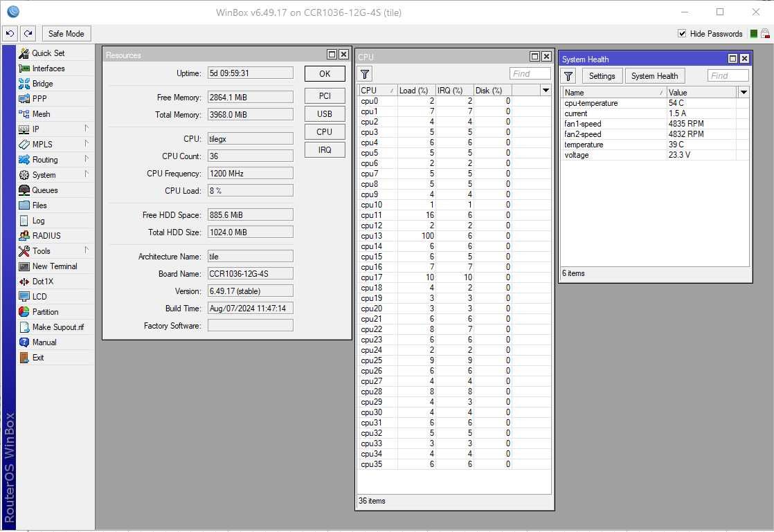
Task: Click Find field in System Health window
Action: pos(728,75)
